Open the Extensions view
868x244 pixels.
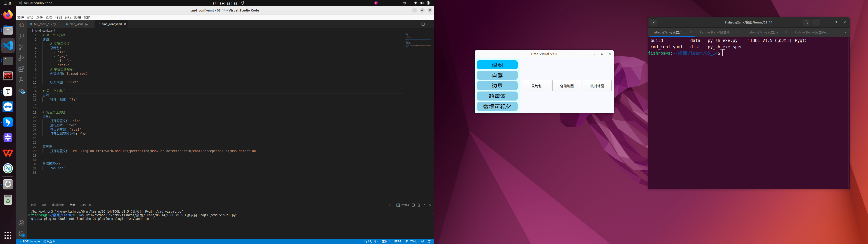(x=21, y=69)
